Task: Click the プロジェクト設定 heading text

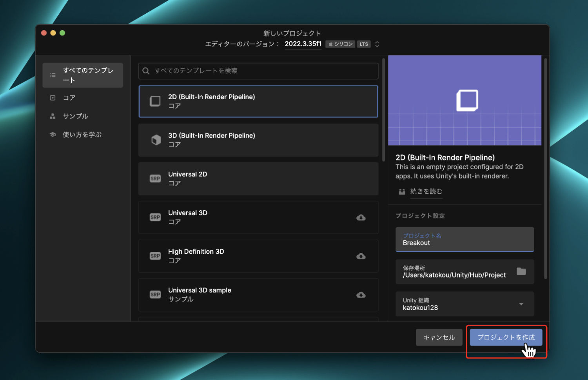Action: [420, 216]
